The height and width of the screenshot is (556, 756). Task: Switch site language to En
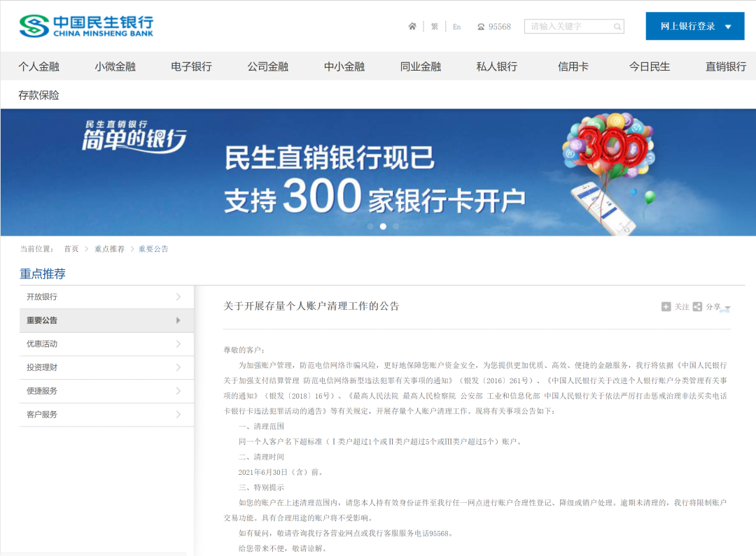pyautogui.click(x=456, y=27)
